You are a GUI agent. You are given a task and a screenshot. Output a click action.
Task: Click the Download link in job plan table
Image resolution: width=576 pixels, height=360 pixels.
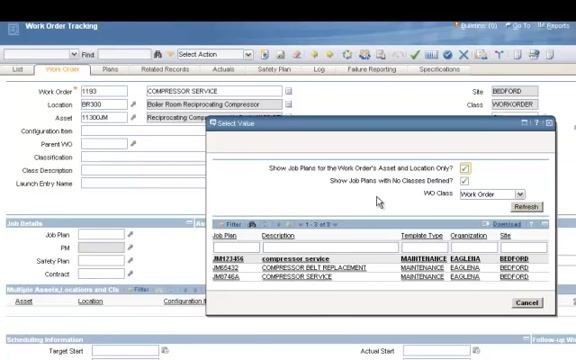(x=507, y=224)
